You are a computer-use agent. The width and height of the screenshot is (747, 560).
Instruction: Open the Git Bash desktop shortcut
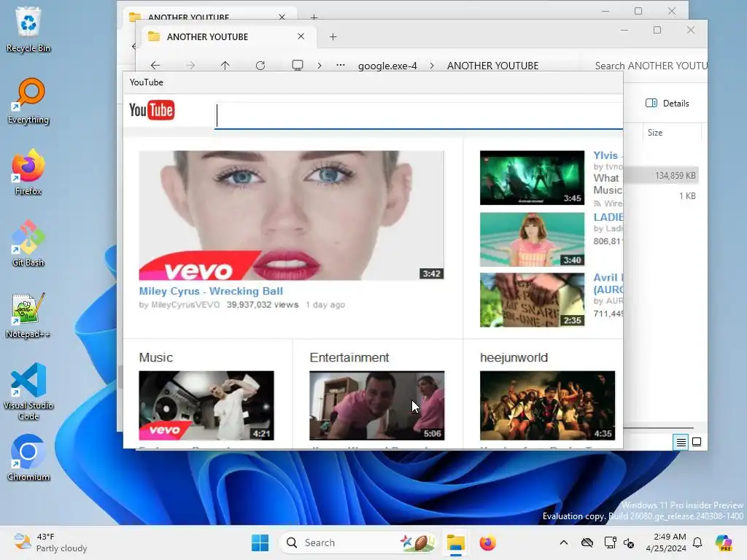point(28,244)
